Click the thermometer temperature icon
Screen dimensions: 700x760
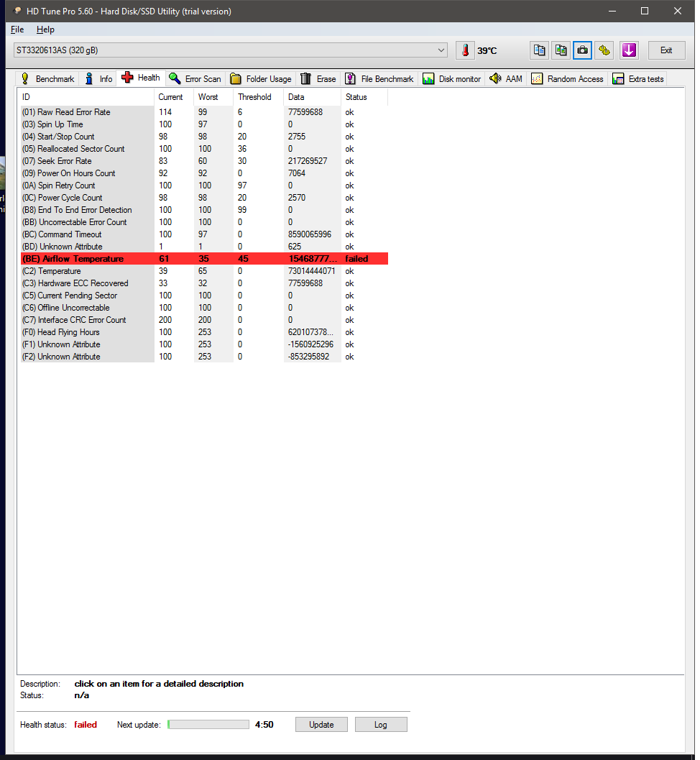[x=465, y=50]
